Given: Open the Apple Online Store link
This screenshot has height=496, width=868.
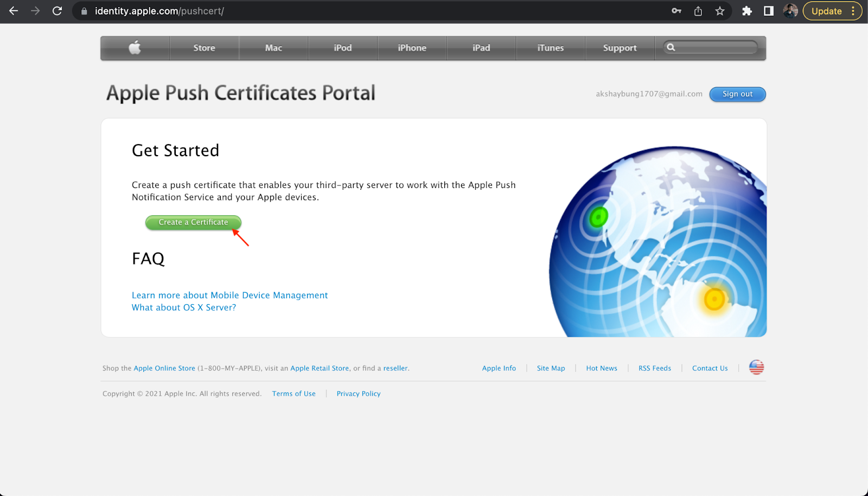Looking at the screenshot, I should 164,368.
